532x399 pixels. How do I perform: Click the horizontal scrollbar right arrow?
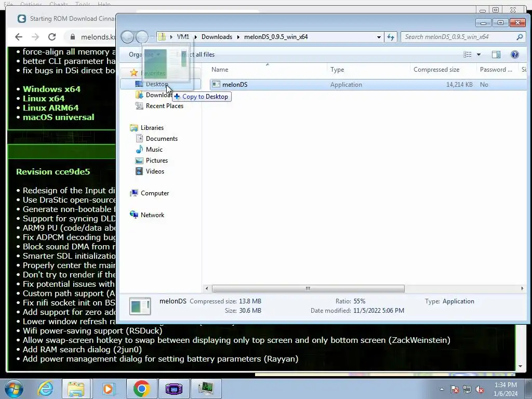click(522, 288)
